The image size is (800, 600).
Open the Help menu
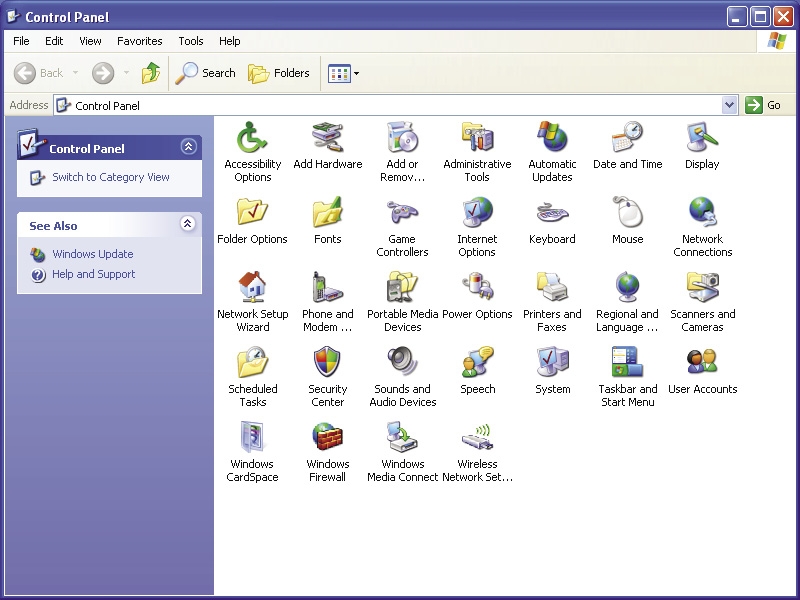point(230,41)
